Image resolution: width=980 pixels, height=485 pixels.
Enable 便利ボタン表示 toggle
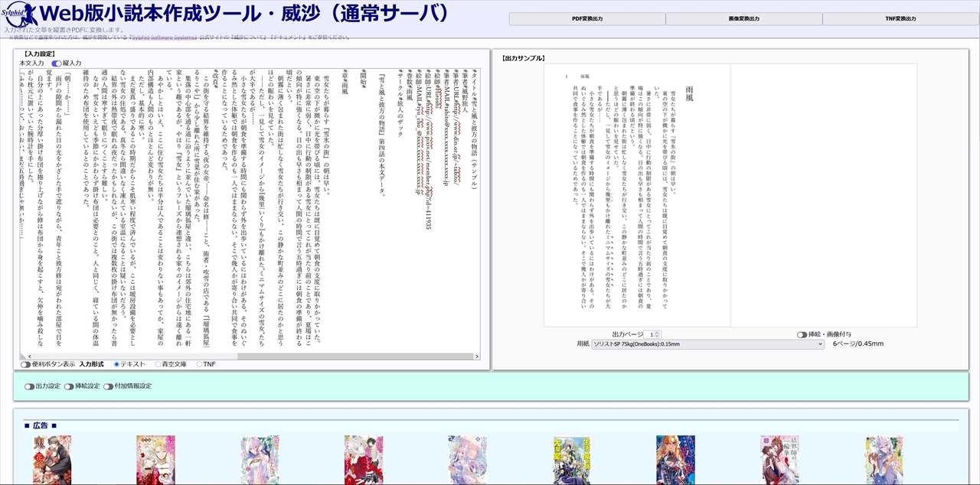[x=25, y=365]
